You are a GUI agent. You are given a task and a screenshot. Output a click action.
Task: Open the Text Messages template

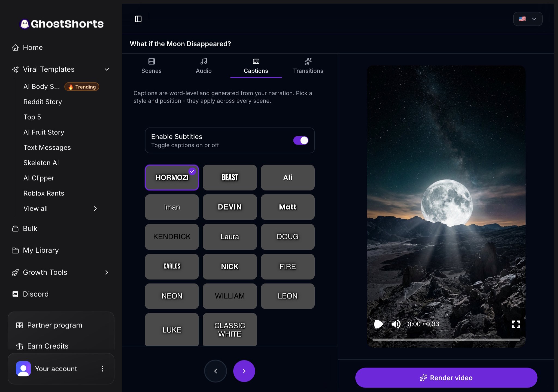coord(47,148)
